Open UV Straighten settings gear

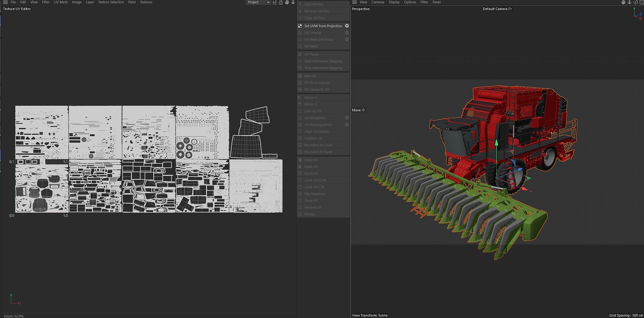[x=347, y=118]
